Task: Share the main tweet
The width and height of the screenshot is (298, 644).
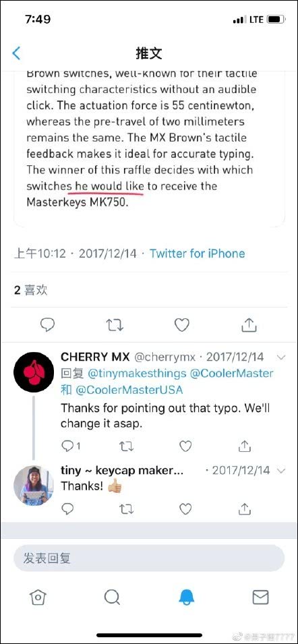Action: pyautogui.click(x=248, y=324)
